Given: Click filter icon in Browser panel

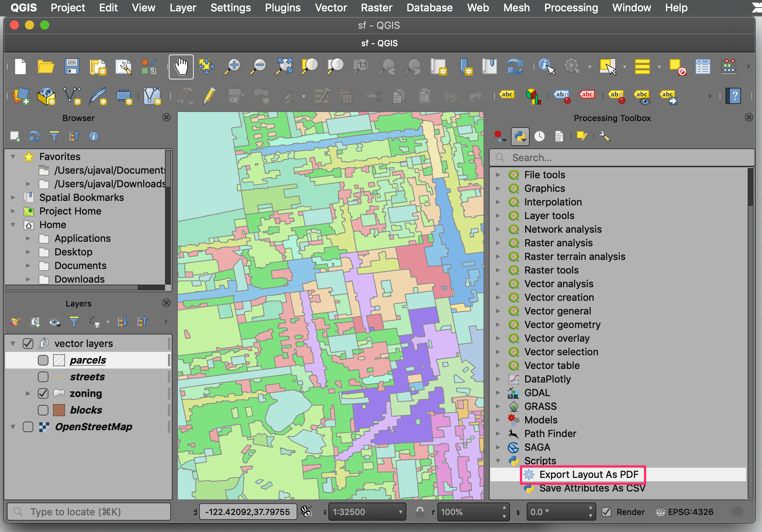Looking at the screenshot, I should click(x=54, y=136).
